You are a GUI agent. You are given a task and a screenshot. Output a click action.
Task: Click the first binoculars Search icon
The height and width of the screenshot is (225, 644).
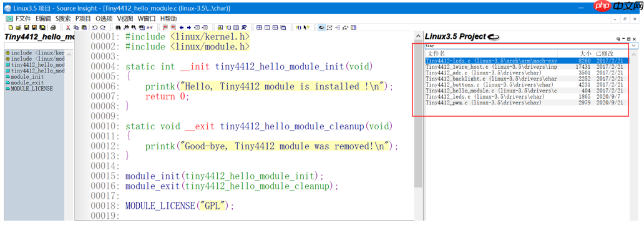click(x=119, y=27)
